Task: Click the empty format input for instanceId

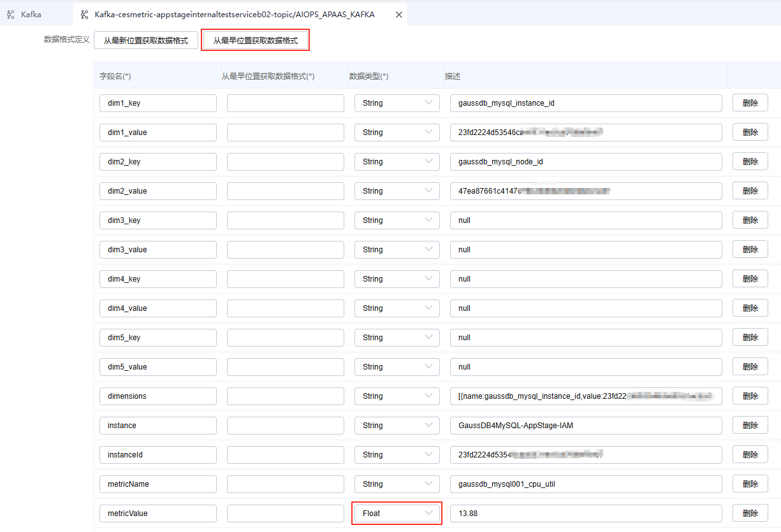Action: (285, 455)
